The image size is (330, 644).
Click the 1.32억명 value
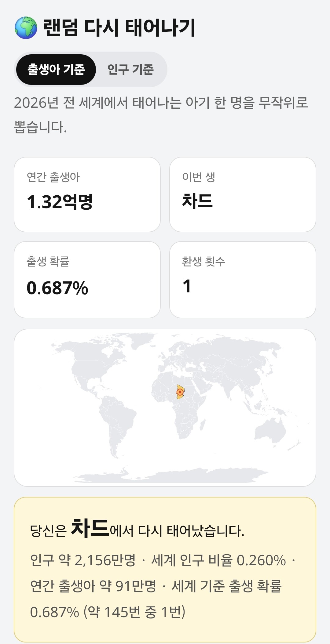(x=60, y=202)
